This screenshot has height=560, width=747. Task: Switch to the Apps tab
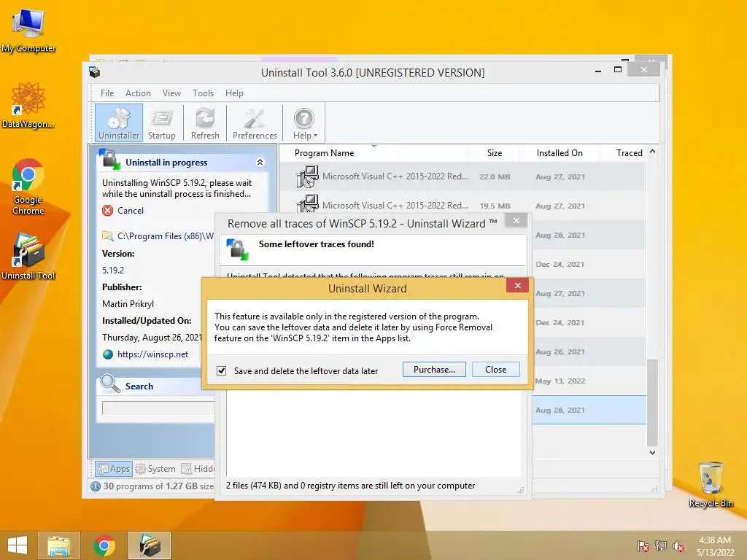click(x=113, y=469)
